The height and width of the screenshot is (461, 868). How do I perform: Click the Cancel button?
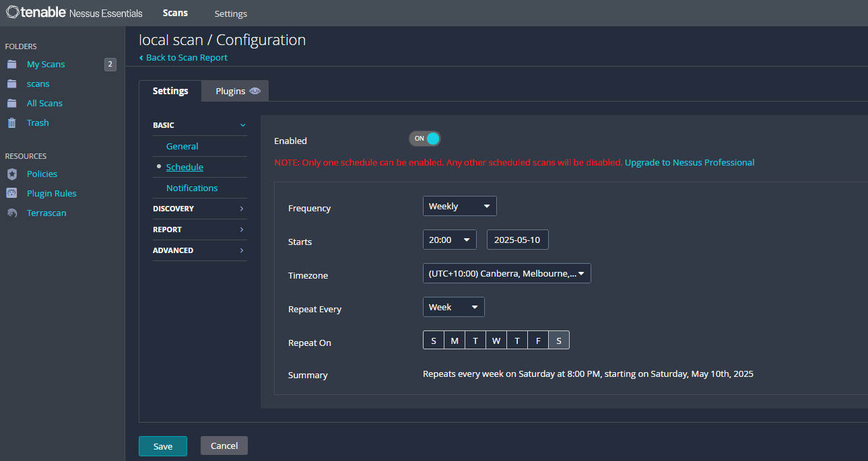point(224,446)
